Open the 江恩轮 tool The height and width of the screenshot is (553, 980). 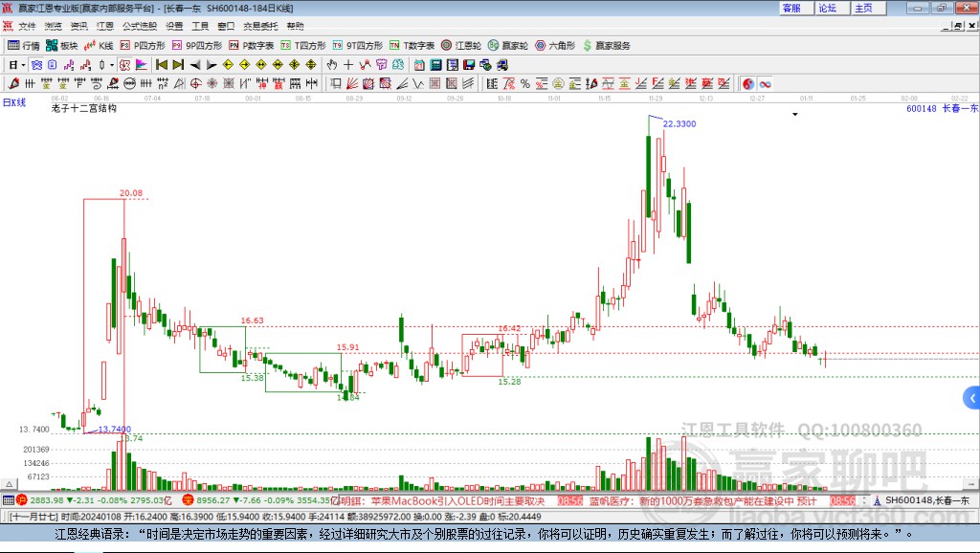[x=461, y=45]
